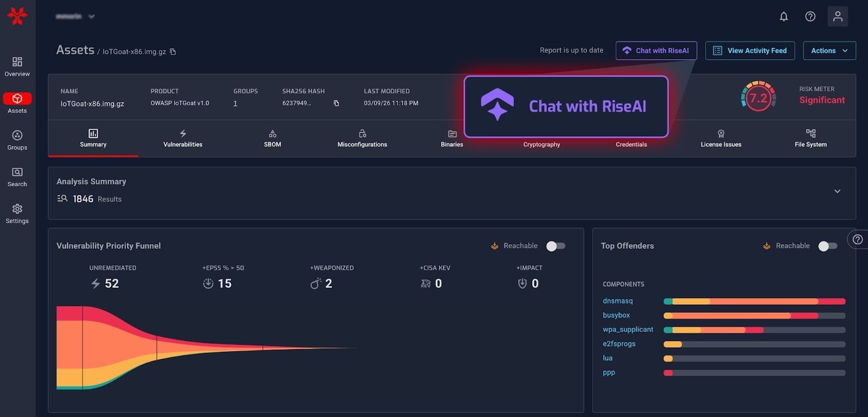Screen dimensions: 868x417
Task: Open the user profile icon
Action: 837,16
